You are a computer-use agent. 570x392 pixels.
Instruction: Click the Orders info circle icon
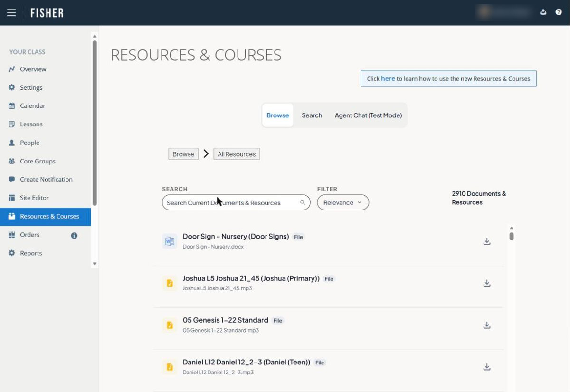tap(74, 236)
